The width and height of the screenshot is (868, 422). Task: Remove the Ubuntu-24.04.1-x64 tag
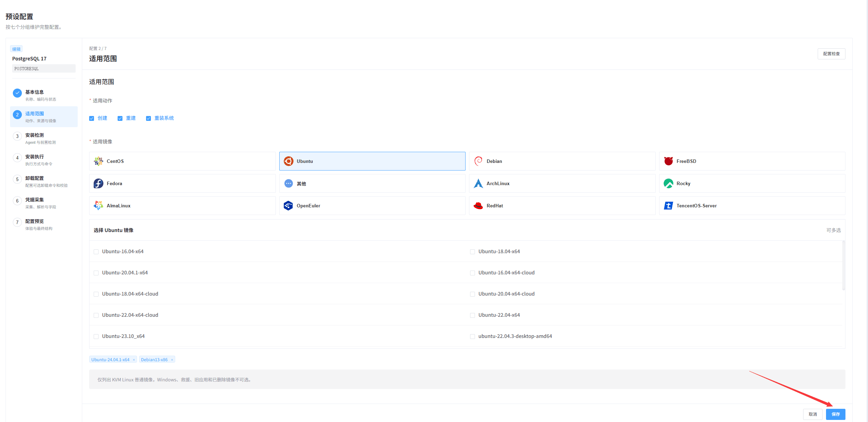(134, 360)
